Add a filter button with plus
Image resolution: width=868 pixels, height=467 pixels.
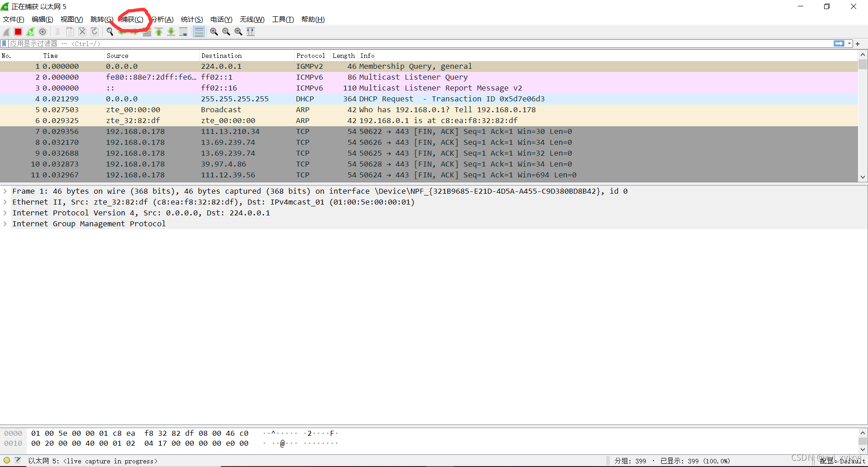pos(858,43)
